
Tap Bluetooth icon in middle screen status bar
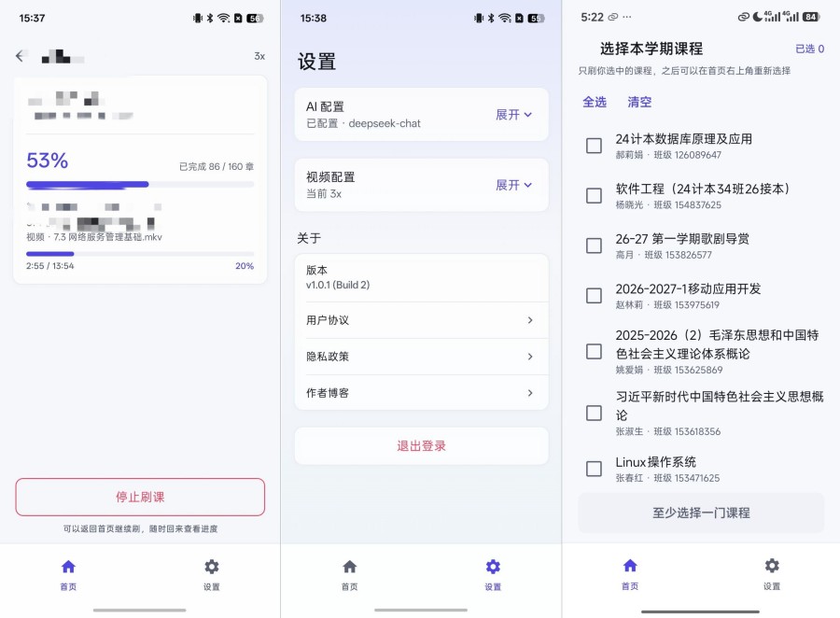pyautogui.click(x=491, y=19)
